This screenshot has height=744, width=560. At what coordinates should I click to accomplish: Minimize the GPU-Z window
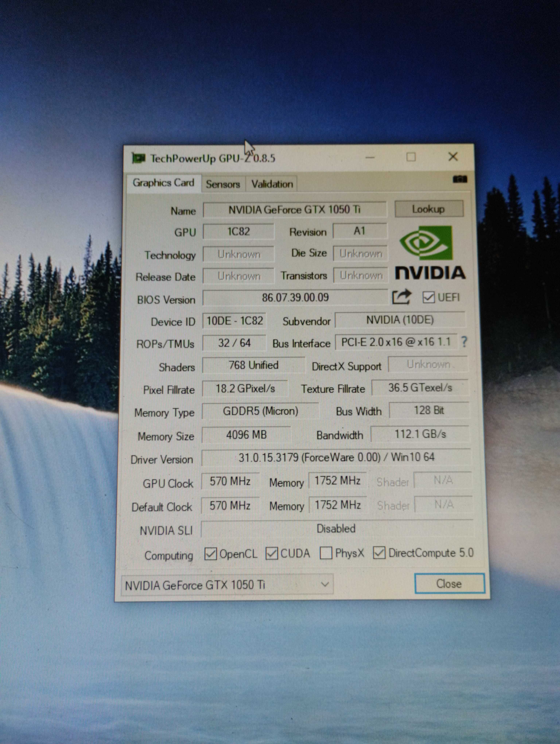(370, 157)
